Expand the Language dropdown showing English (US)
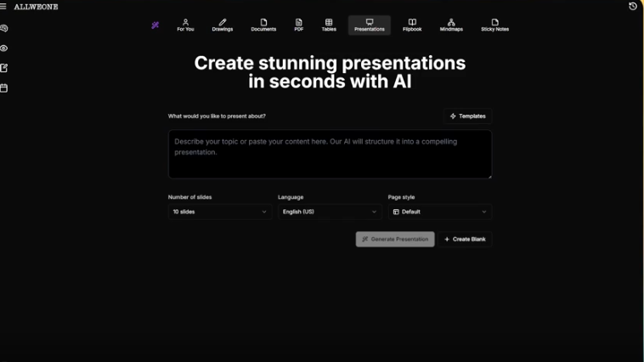644x362 pixels. pos(330,212)
